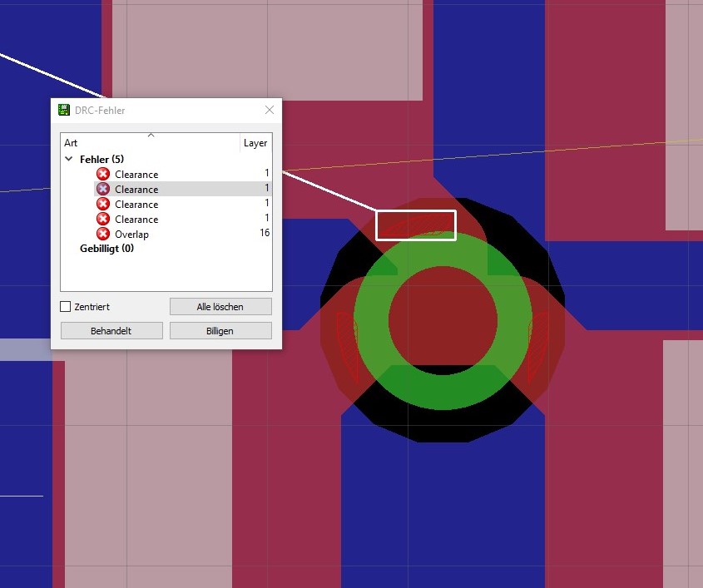Select the first Clearance error row

[x=182, y=174]
